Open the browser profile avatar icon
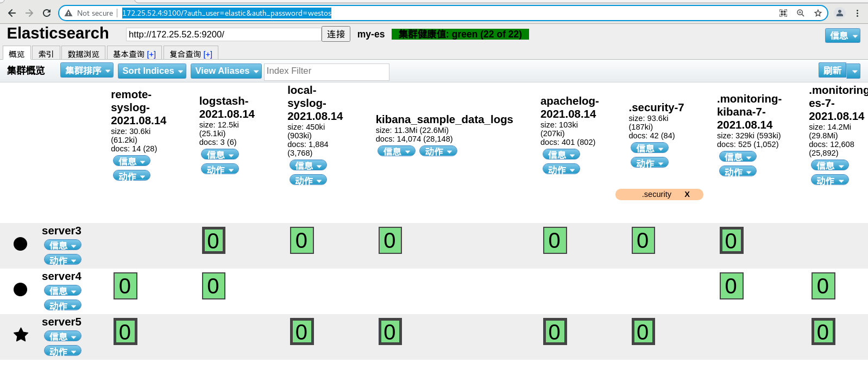 840,13
